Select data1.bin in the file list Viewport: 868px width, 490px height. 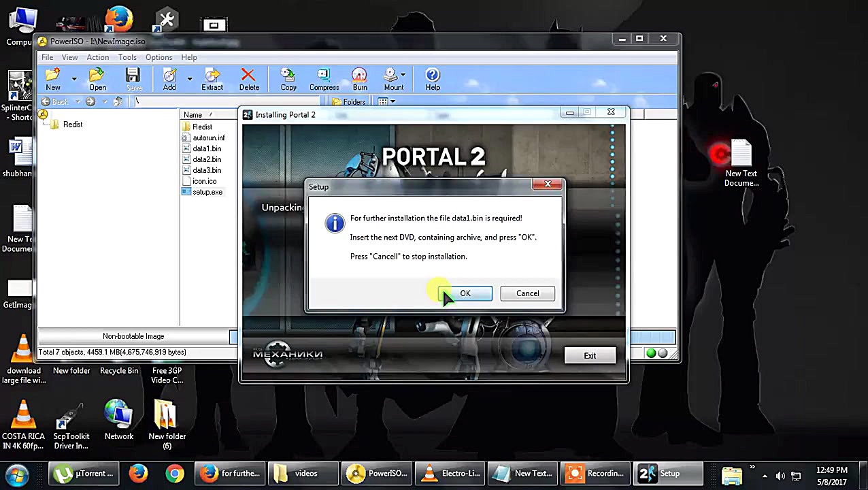pyautogui.click(x=206, y=148)
